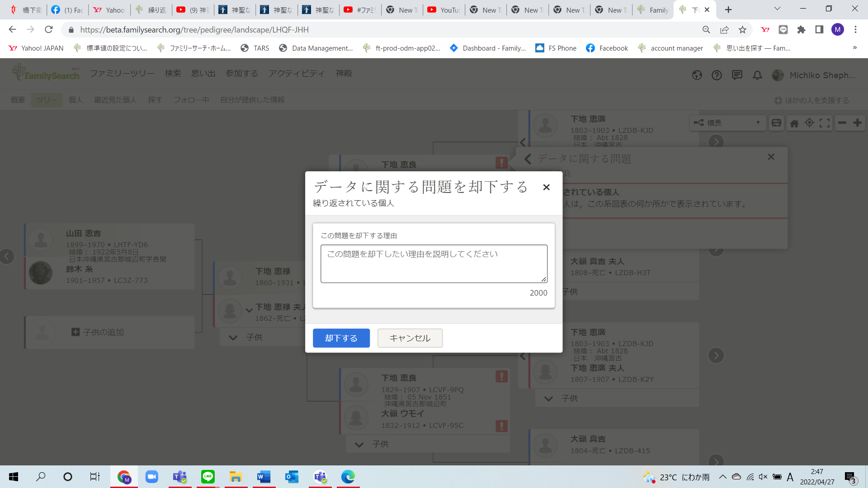
Task: Enter fullscreen mode with the expand icon
Action: tap(824, 122)
